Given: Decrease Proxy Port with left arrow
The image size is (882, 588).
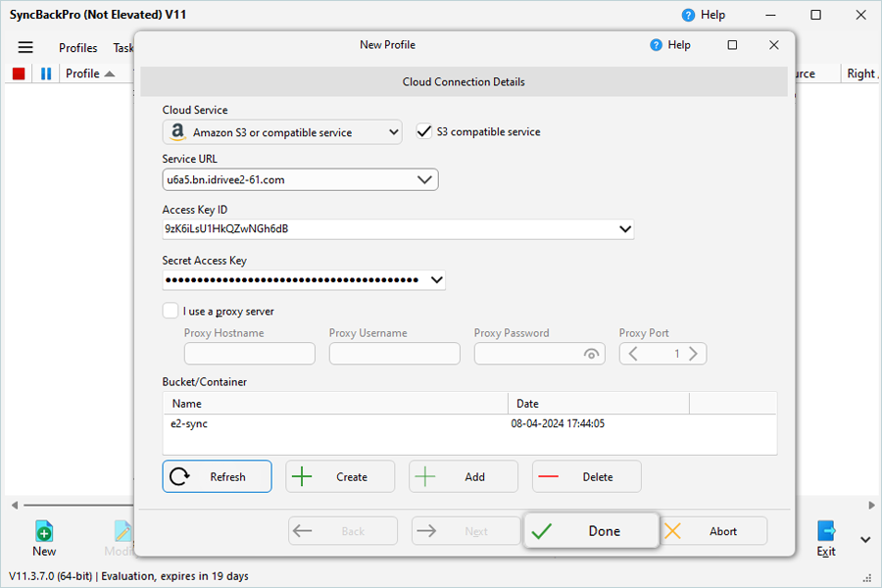Looking at the screenshot, I should [x=633, y=354].
